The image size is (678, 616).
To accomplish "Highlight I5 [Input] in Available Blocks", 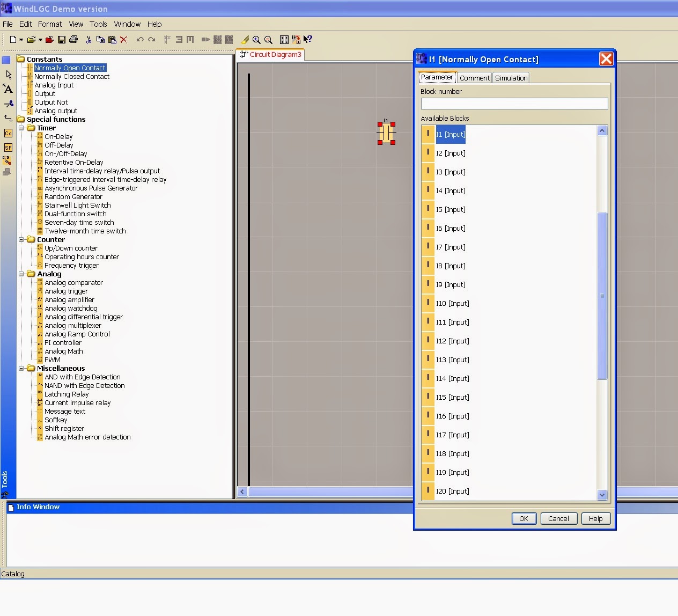I will coord(451,209).
